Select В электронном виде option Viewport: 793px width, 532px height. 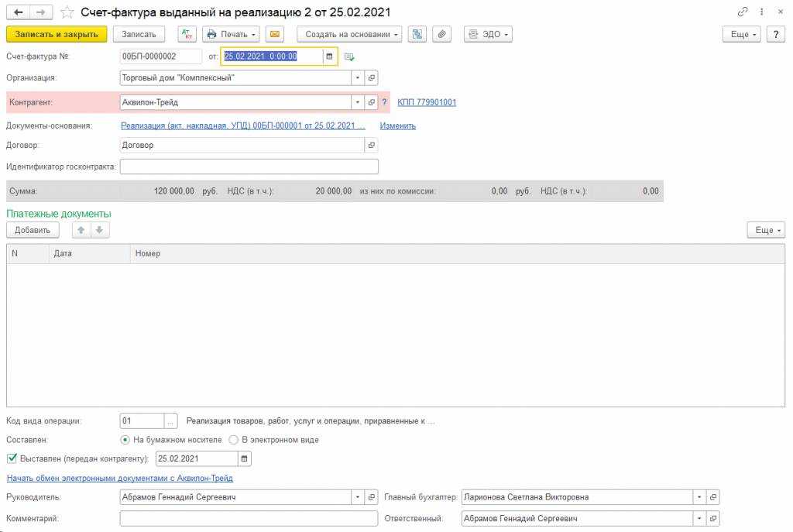point(234,440)
